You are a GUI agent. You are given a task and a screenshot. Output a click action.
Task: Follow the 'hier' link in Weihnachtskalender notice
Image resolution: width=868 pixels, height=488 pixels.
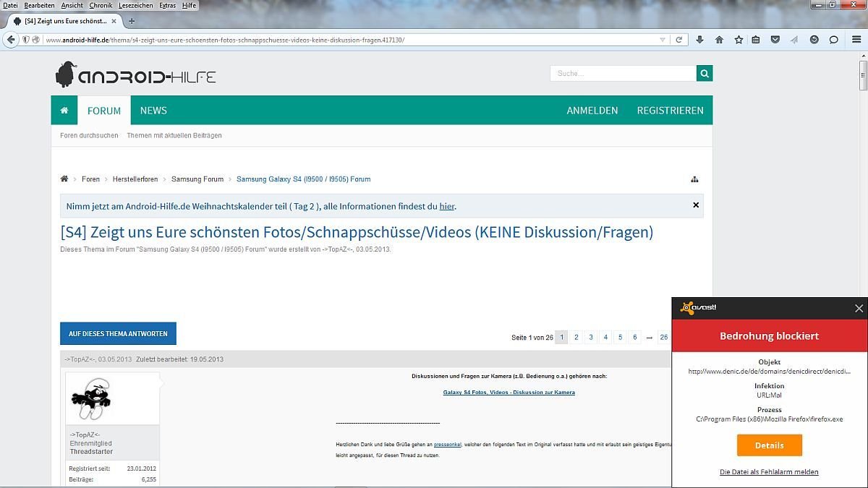[x=447, y=206]
